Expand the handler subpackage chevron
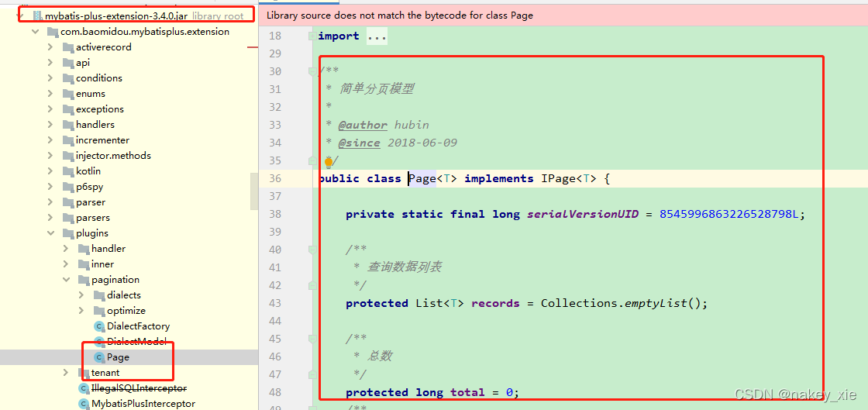 click(66, 249)
